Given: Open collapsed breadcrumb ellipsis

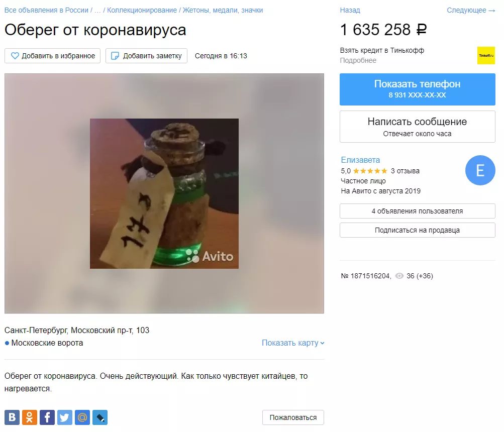Looking at the screenshot, I should (x=97, y=10).
